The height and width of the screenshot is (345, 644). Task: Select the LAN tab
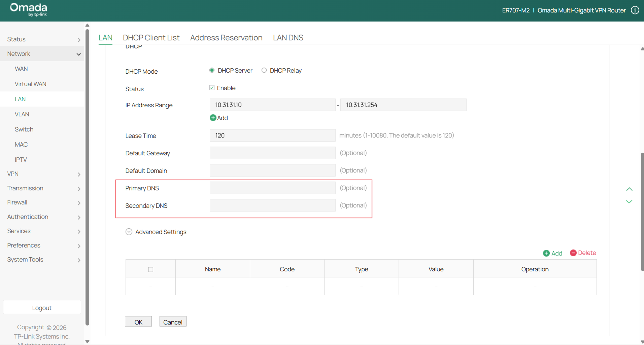pyautogui.click(x=105, y=38)
